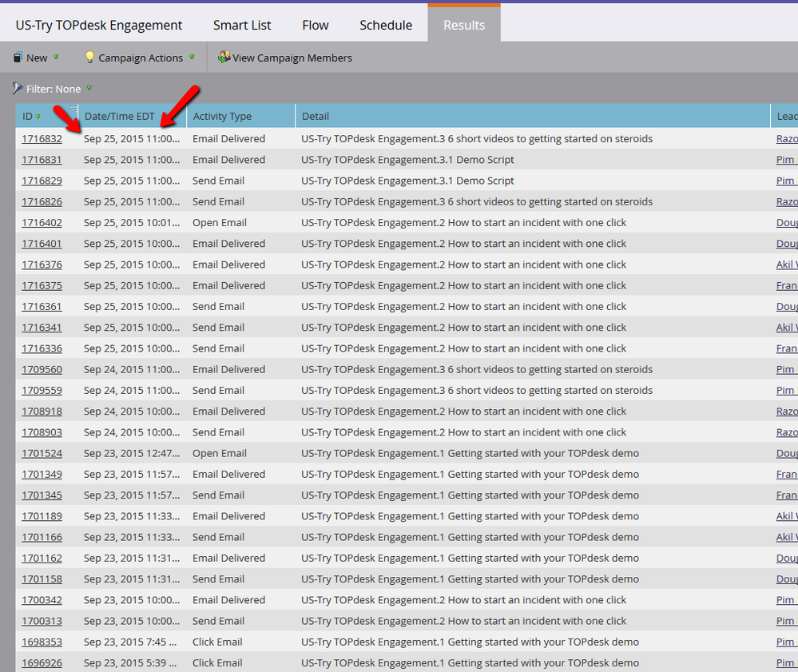Open activity ID 1716832
798x672 pixels.
[x=42, y=138]
